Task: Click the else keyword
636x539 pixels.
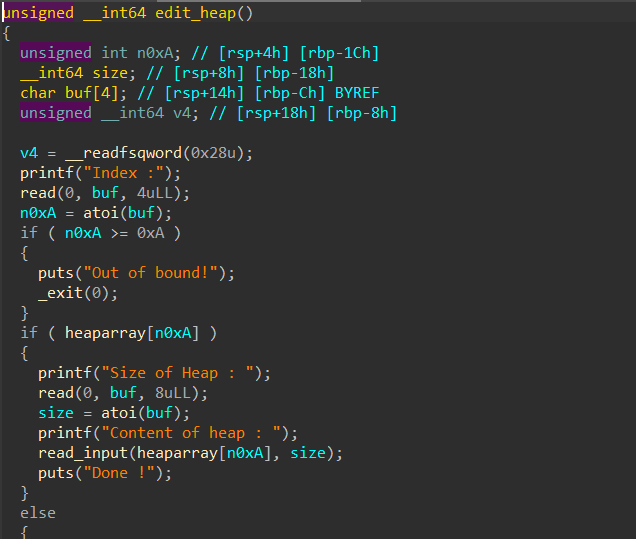Action: pyautogui.click(x=38, y=513)
